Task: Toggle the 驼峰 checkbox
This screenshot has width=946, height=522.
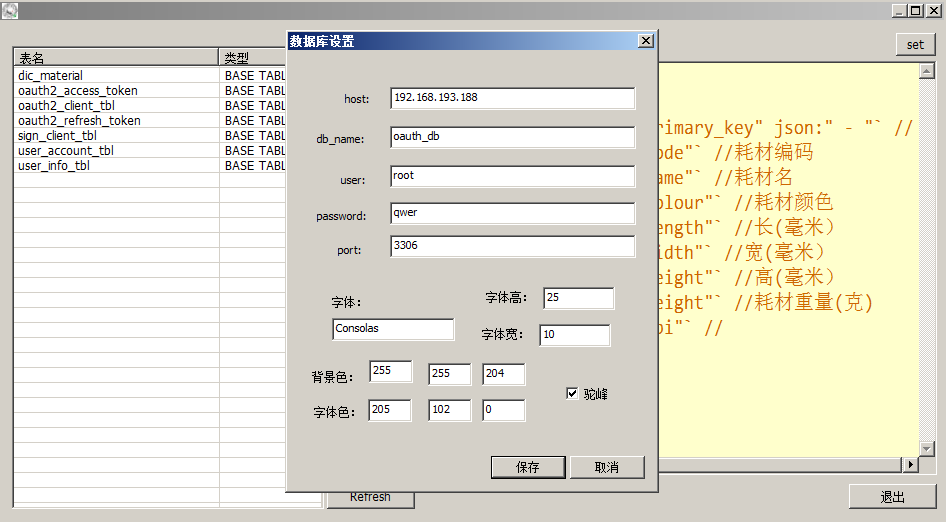Action: (x=572, y=394)
